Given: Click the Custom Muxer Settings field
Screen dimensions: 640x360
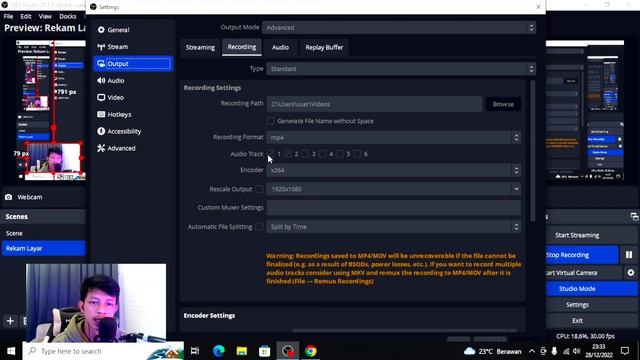Looking at the screenshot, I should click(393, 207).
